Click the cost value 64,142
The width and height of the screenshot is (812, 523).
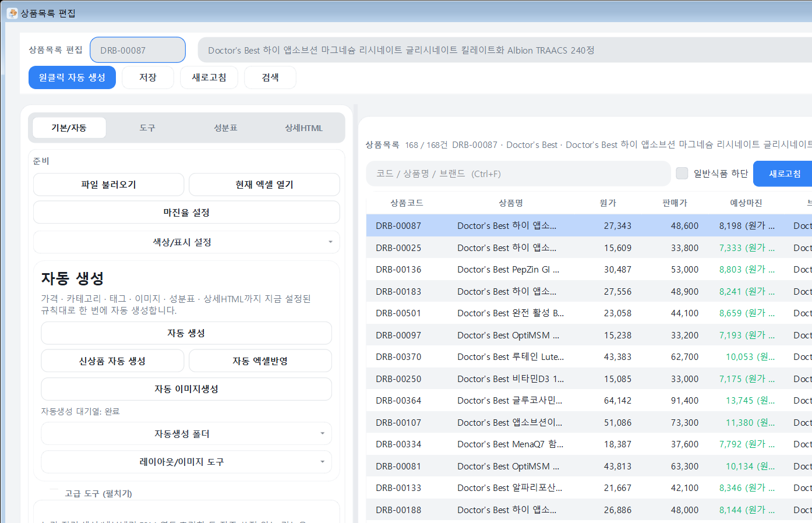click(617, 401)
